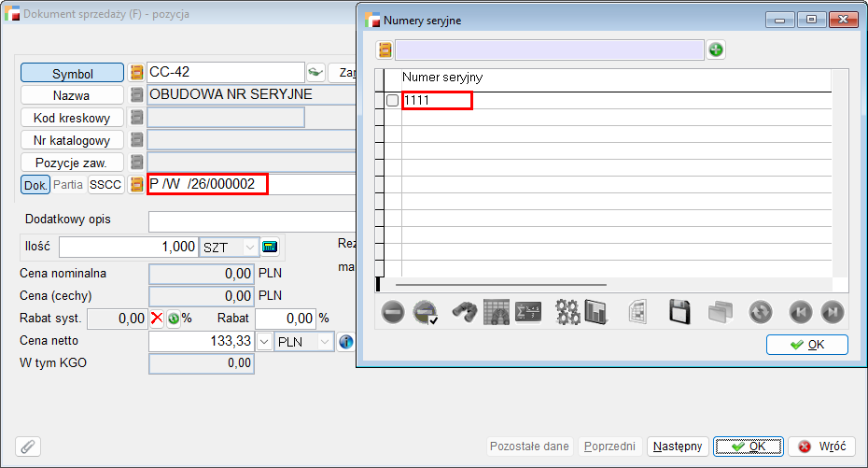Open the PLN currency dropdown
Image resolution: width=868 pixels, height=468 pixels.
[x=325, y=342]
